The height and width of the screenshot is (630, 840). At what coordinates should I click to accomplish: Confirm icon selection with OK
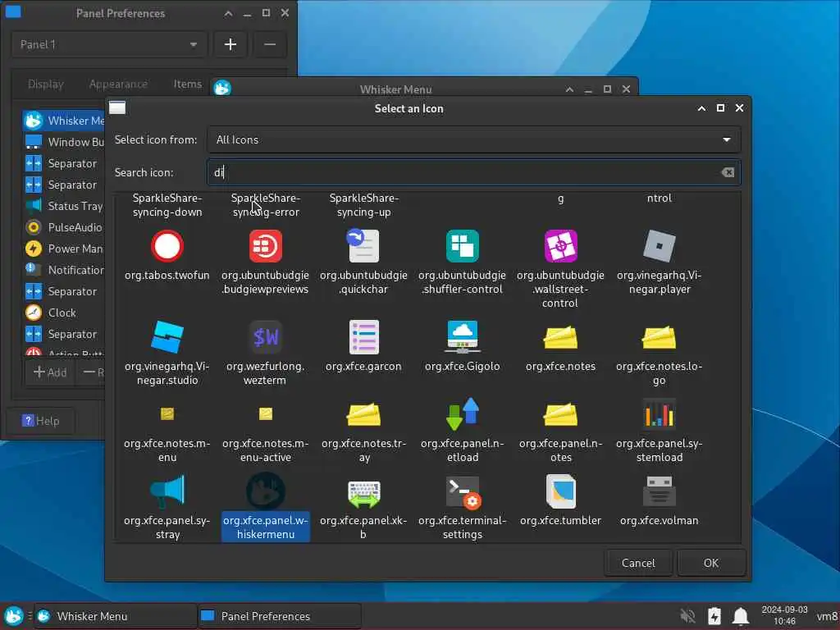(x=711, y=563)
